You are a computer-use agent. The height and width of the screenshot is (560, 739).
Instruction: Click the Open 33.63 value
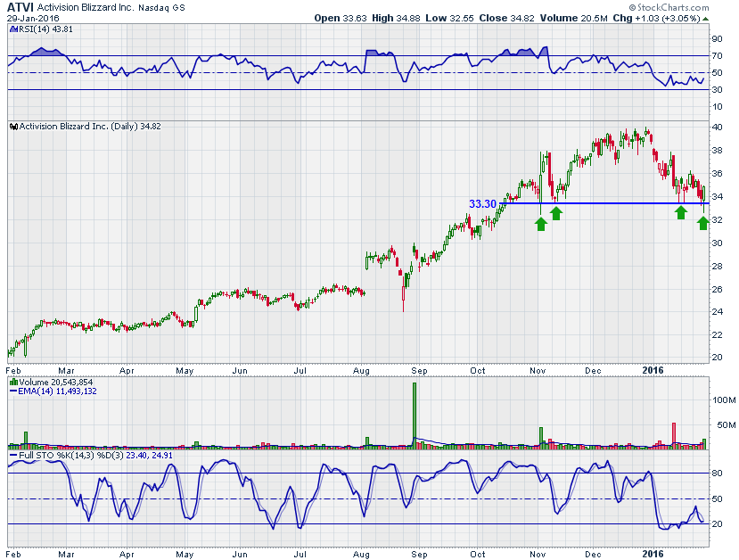click(341, 18)
